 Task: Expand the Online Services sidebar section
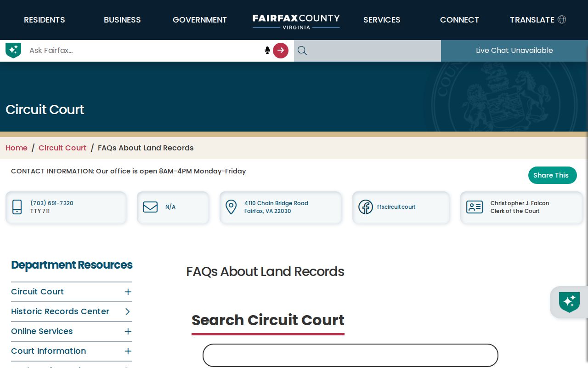click(128, 331)
